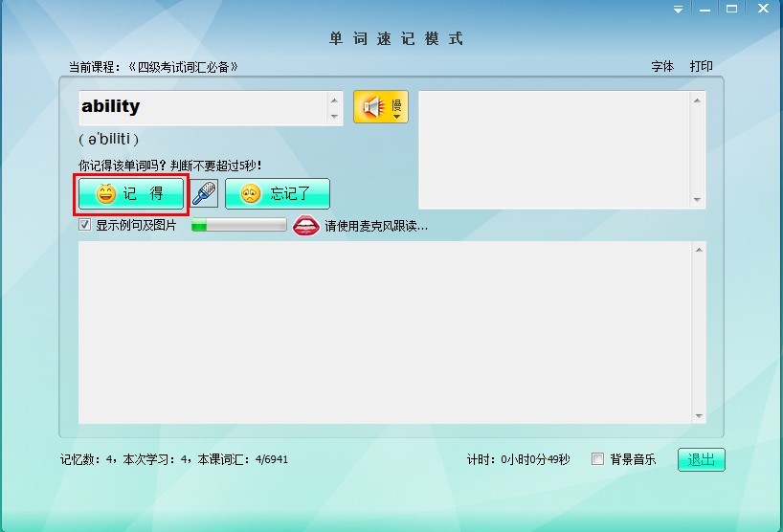
Task: Click the 记忆数 statistics status text
Action: 174,459
